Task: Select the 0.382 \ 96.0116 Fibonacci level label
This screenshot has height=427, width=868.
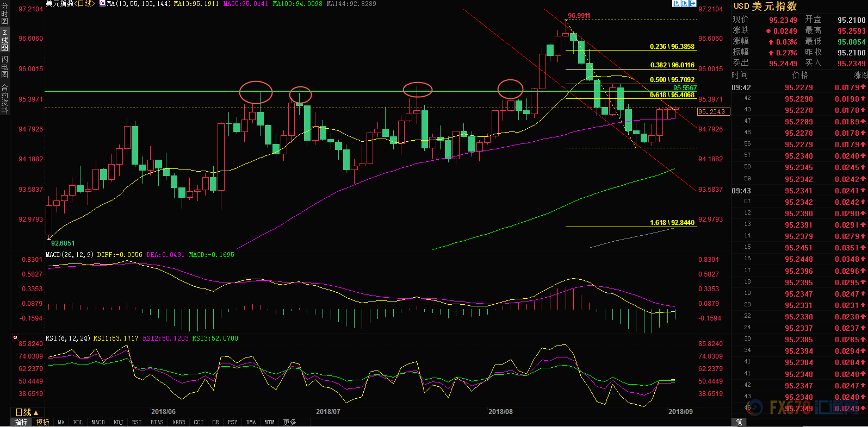Action: pyautogui.click(x=672, y=65)
